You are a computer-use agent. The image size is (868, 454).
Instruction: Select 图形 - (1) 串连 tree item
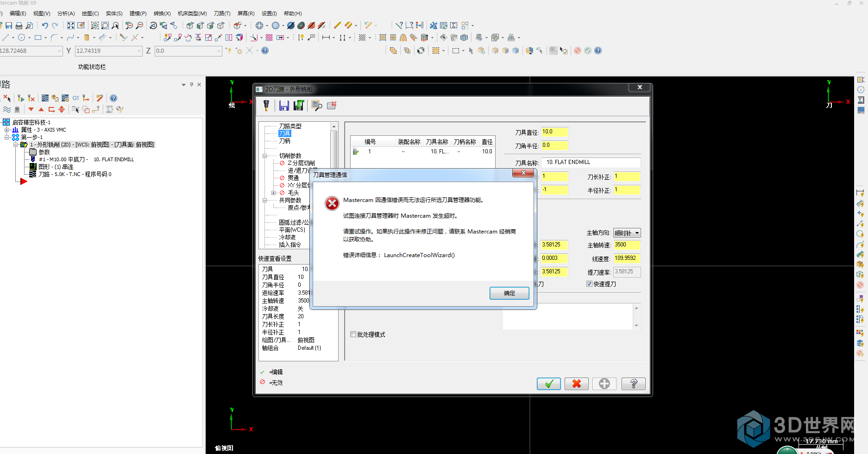click(x=56, y=167)
